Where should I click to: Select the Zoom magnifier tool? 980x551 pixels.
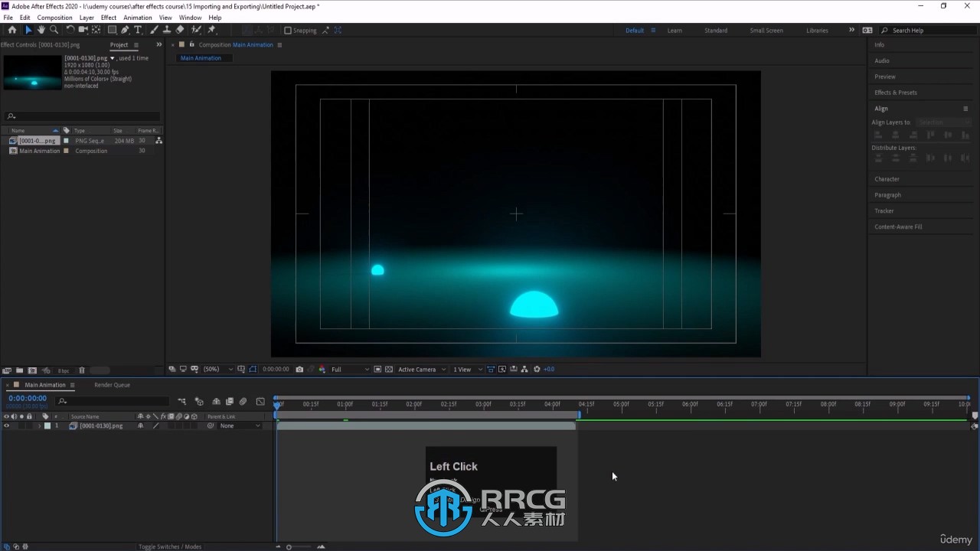[x=54, y=30]
